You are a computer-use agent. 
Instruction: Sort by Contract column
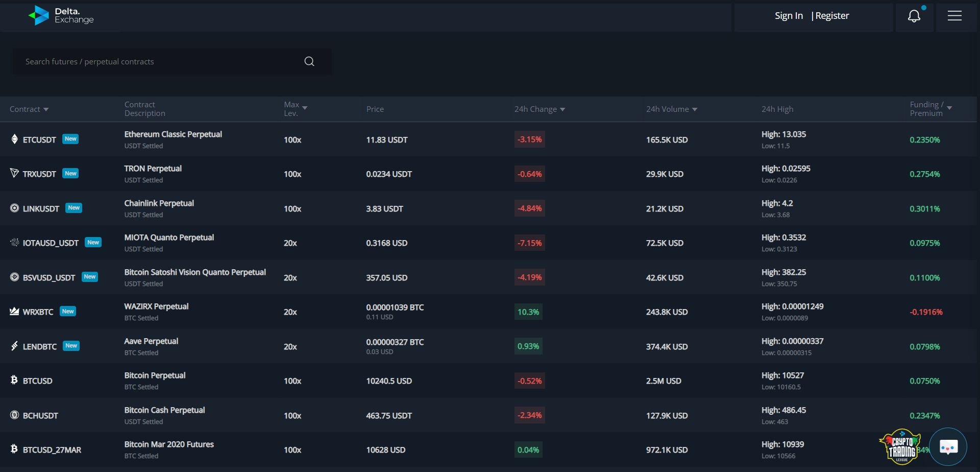[29, 109]
